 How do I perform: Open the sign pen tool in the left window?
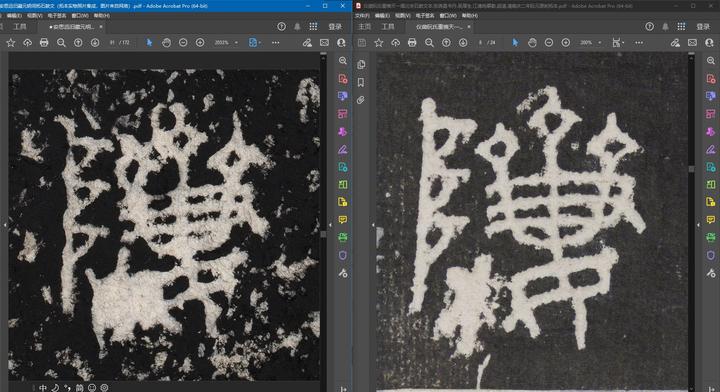(x=307, y=43)
